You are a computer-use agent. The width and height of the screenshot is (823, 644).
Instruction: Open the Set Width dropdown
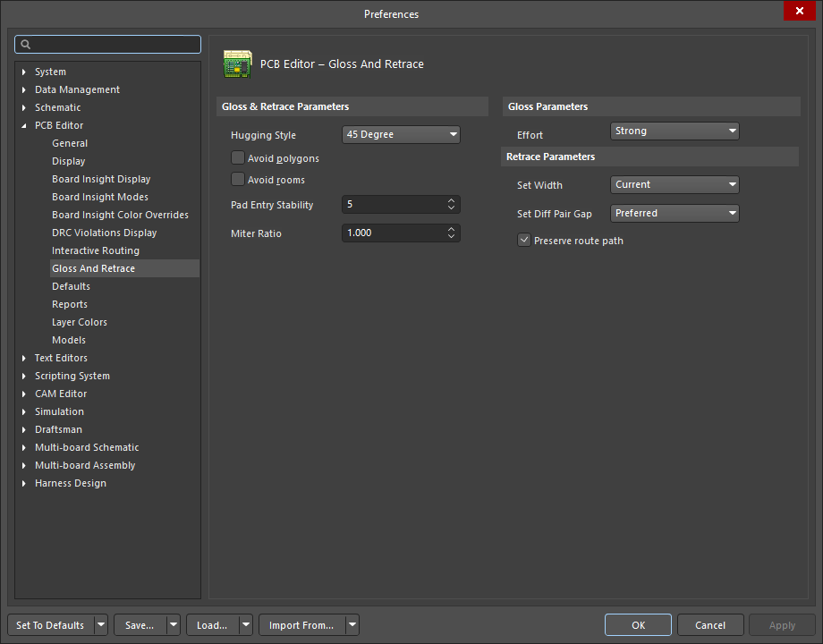[734, 184]
